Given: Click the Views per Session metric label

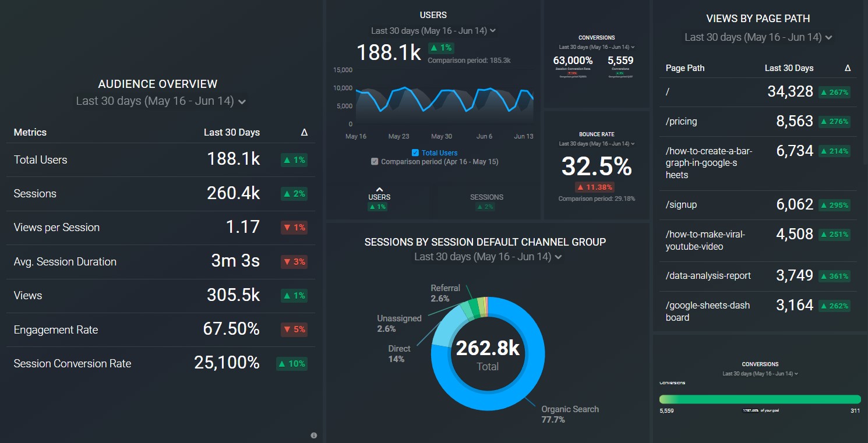Looking at the screenshot, I should click(x=57, y=228).
